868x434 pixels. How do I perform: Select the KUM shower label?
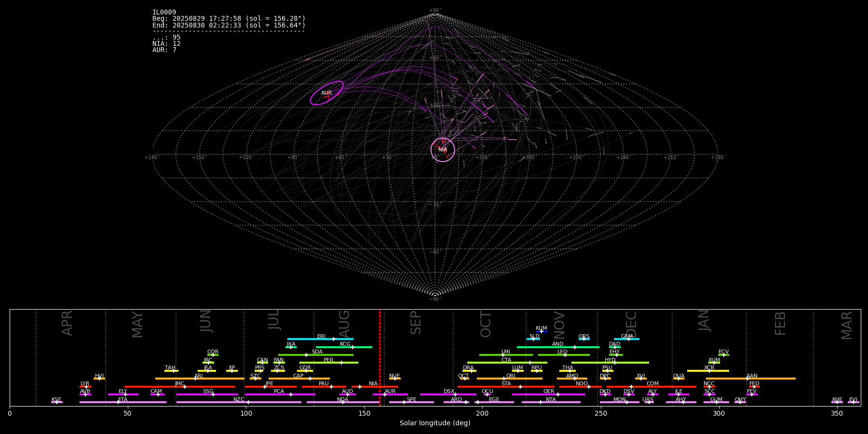pos(542,328)
